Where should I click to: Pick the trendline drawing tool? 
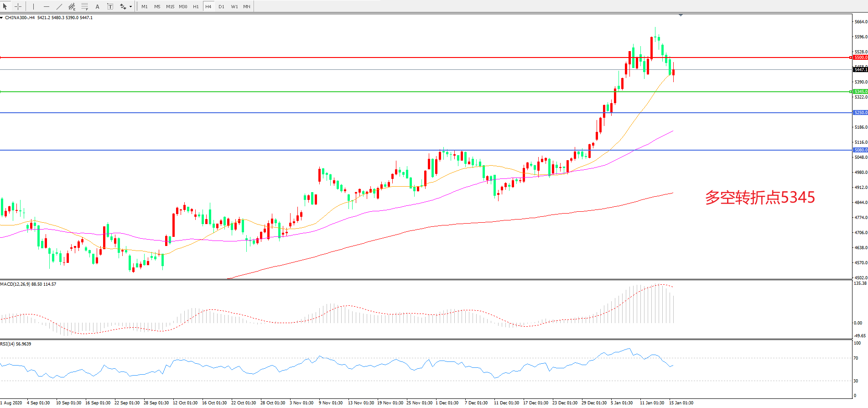59,6
